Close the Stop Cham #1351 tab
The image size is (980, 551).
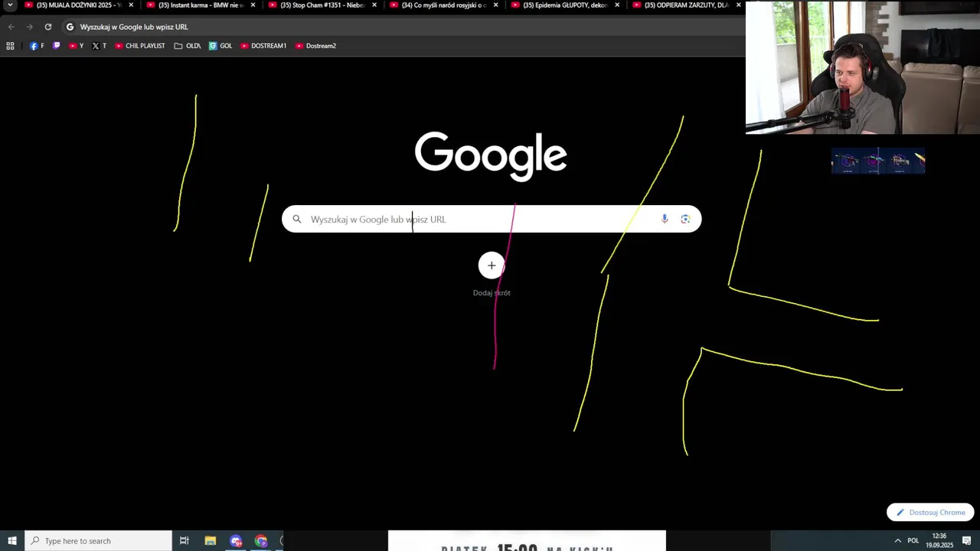click(374, 5)
